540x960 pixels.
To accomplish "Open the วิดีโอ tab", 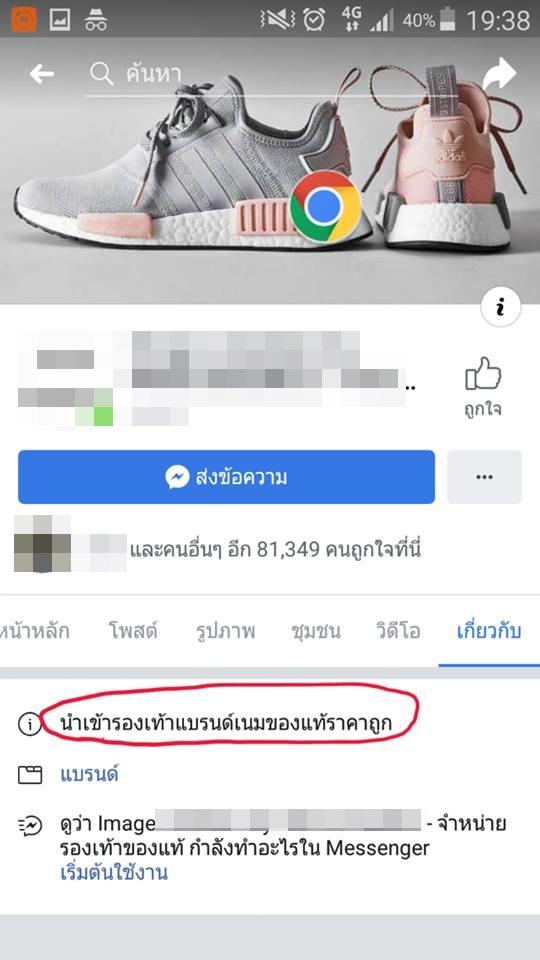I will click(x=398, y=631).
